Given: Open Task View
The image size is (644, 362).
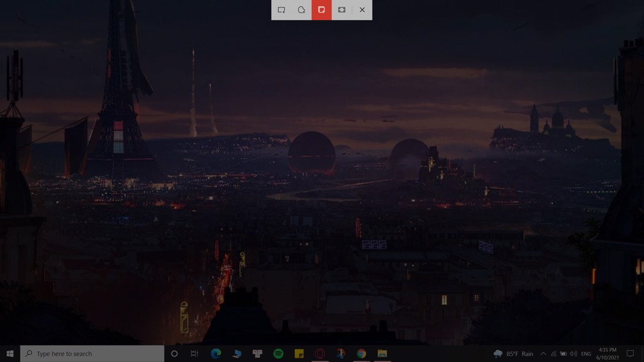Looking at the screenshot, I should 195,353.
